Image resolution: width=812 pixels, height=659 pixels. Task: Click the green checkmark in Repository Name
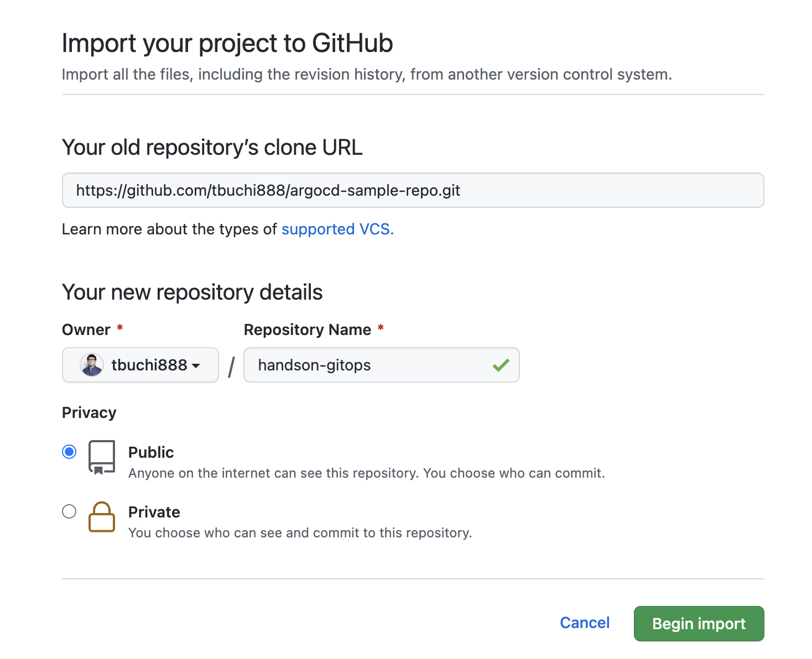(x=501, y=365)
